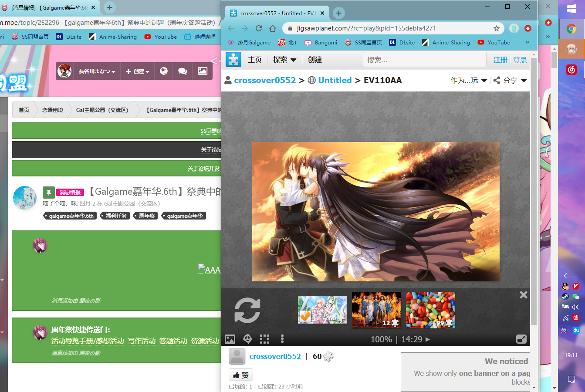Open the Bangumi bookmark in front window

pos(321,42)
